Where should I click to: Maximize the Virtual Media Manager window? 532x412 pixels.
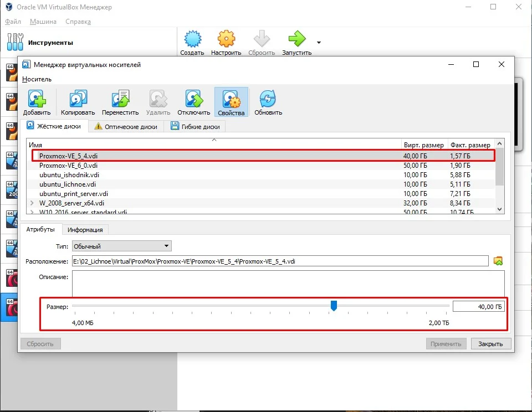(x=476, y=64)
